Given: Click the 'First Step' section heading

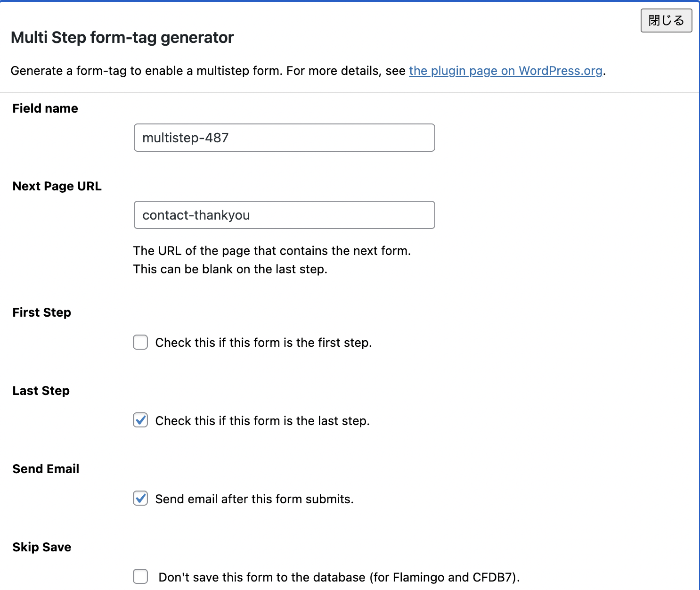Looking at the screenshot, I should pos(41,312).
